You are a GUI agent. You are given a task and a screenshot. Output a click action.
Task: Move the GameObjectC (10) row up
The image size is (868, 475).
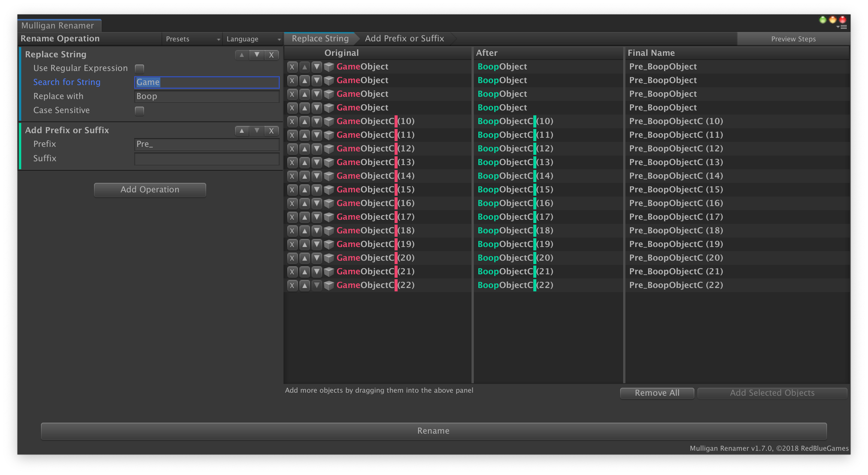click(x=304, y=121)
